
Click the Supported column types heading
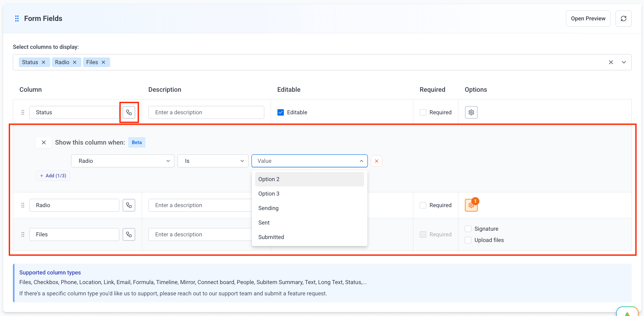(50, 273)
